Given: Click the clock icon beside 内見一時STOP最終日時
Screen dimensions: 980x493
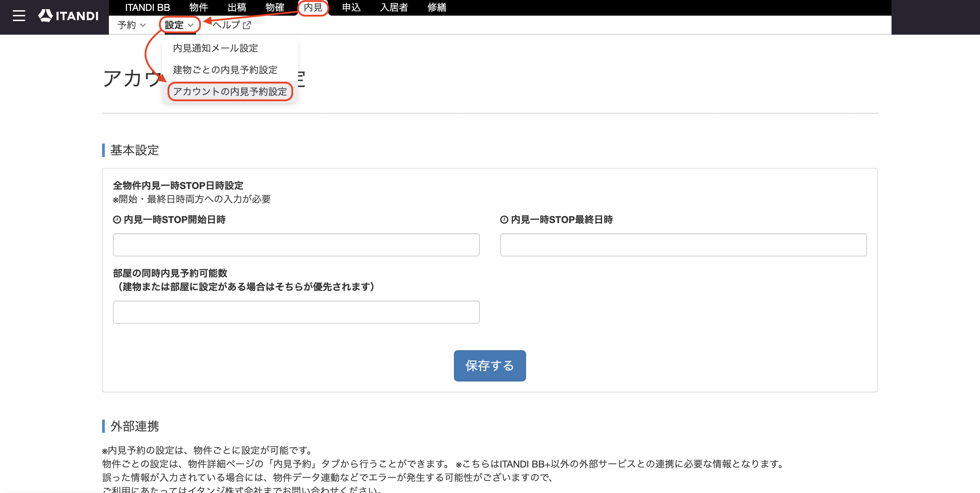Looking at the screenshot, I should (504, 220).
